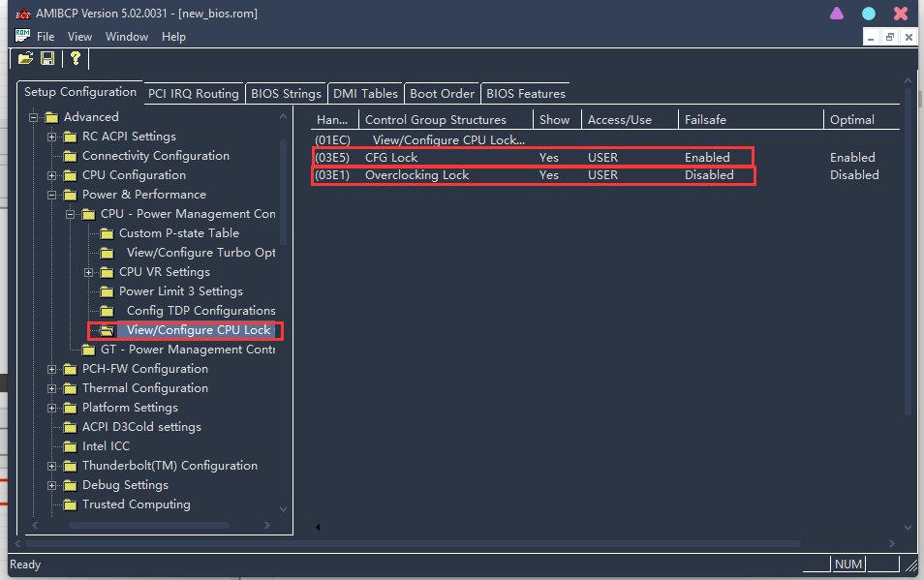The width and height of the screenshot is (924, 580).
Task: Expand the PCH-FW Configuration node
Action: 52,369
